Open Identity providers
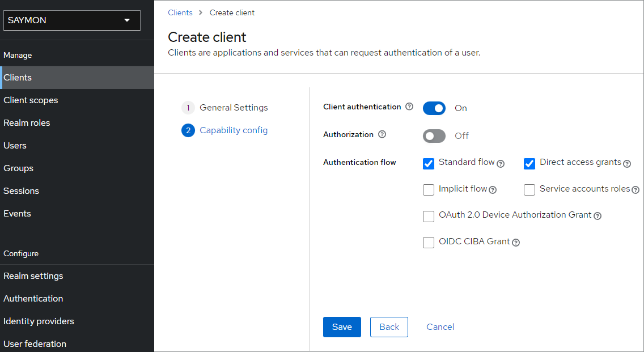The image size is (644, 352). (x=77, y=321)
